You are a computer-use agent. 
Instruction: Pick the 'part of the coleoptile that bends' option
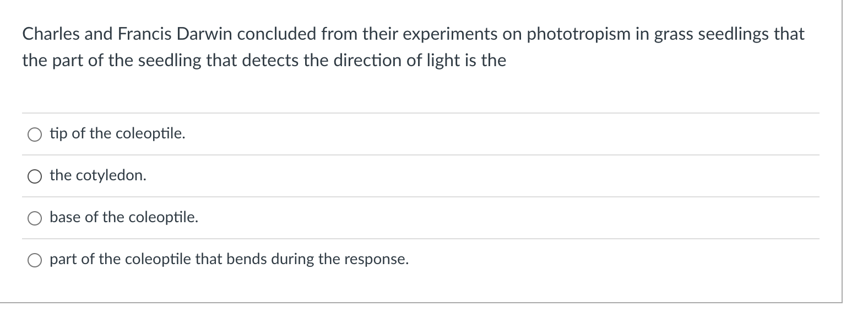pos(34,259)
